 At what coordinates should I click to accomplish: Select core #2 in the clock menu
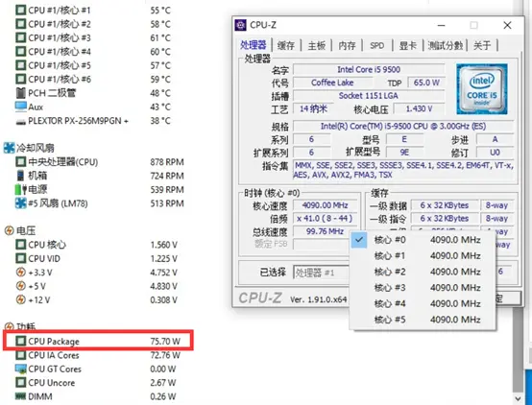423,272
